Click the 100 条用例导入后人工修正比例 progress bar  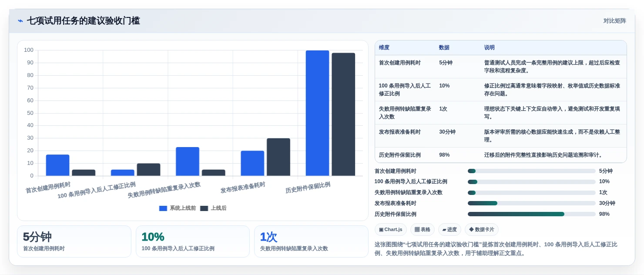[x=532, y=182]
